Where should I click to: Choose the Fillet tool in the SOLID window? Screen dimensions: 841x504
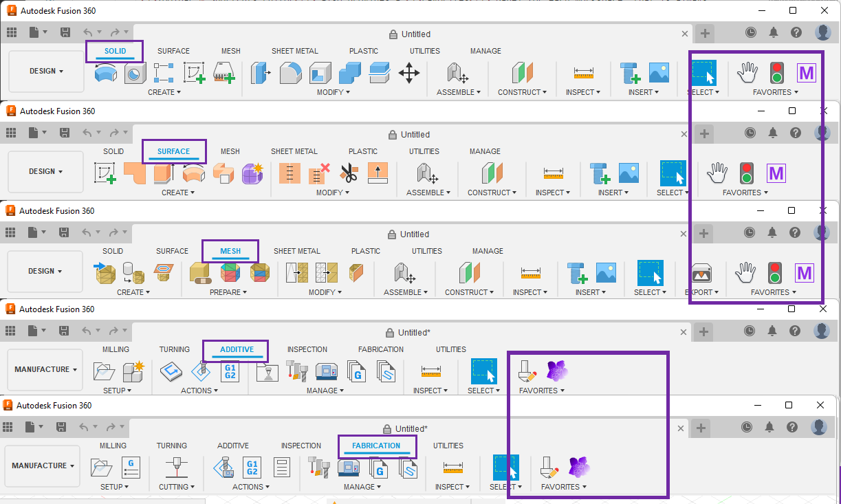[x=290, y=72]
